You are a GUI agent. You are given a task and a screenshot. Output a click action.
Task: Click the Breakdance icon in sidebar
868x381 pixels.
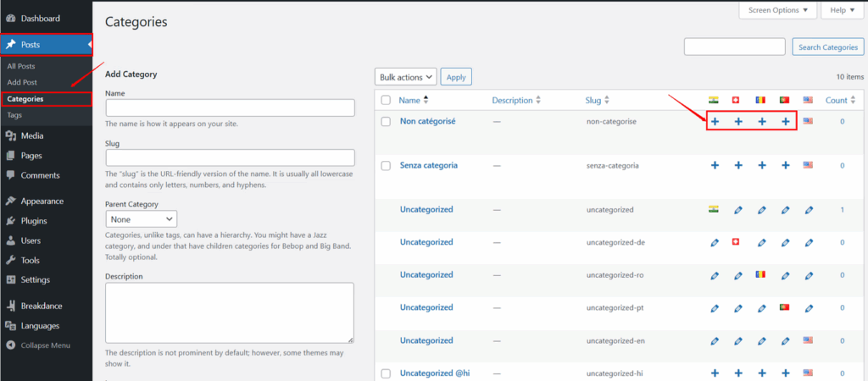click(11, 306)
